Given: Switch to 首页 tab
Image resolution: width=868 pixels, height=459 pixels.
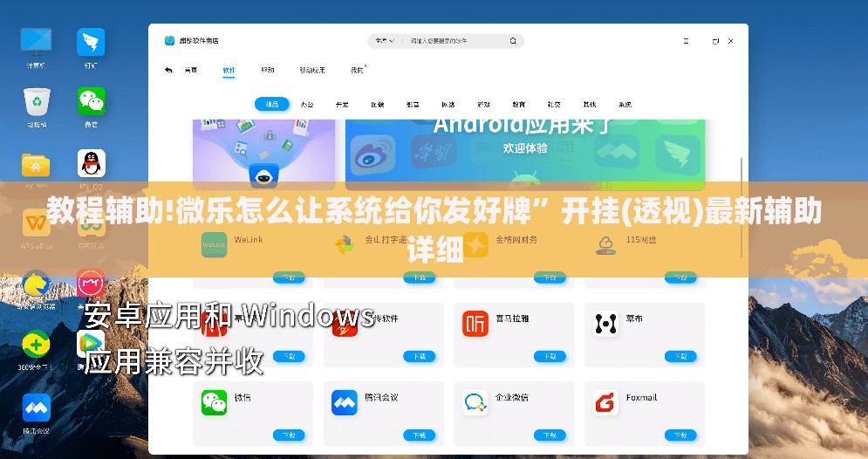Looking at the screenshot, I should point(191,71).
